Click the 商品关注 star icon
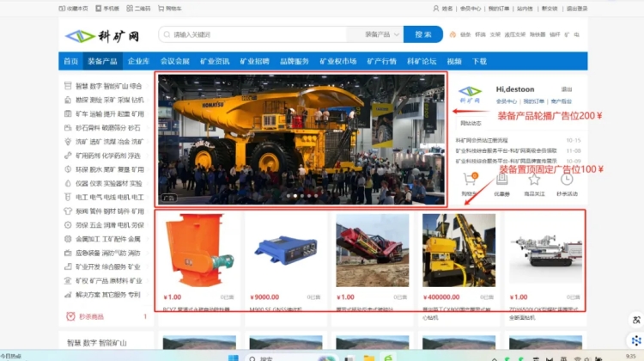This screenshot has width=644, height=361. pyautogui.click(x=533, y=180)
